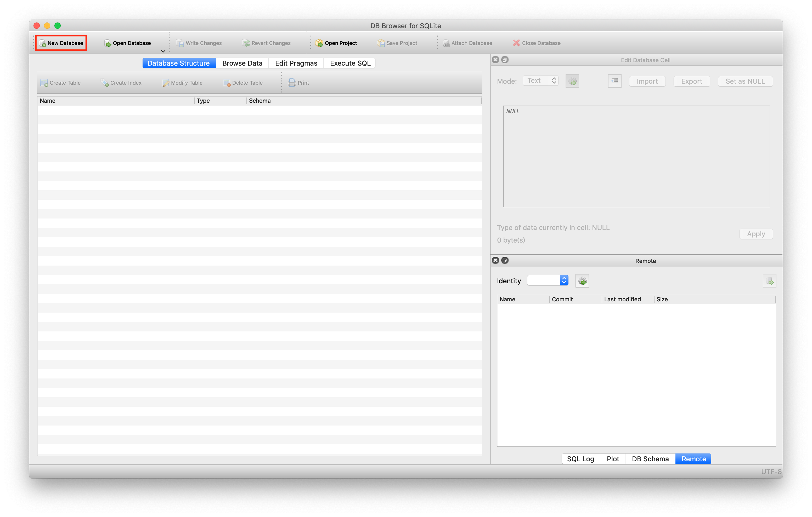Click the Set as NULL button
Image resolution: width=812 pixels, height=517 pixels.
[x=745, y=81]
